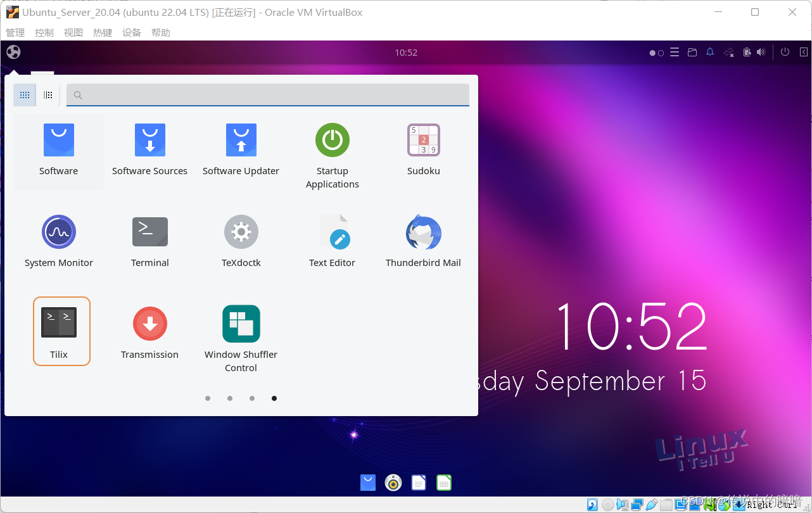Click the VirtualBox optical disc status icon
The width and height of the screenshot is (812, 513).
click(x=608, y=505)
